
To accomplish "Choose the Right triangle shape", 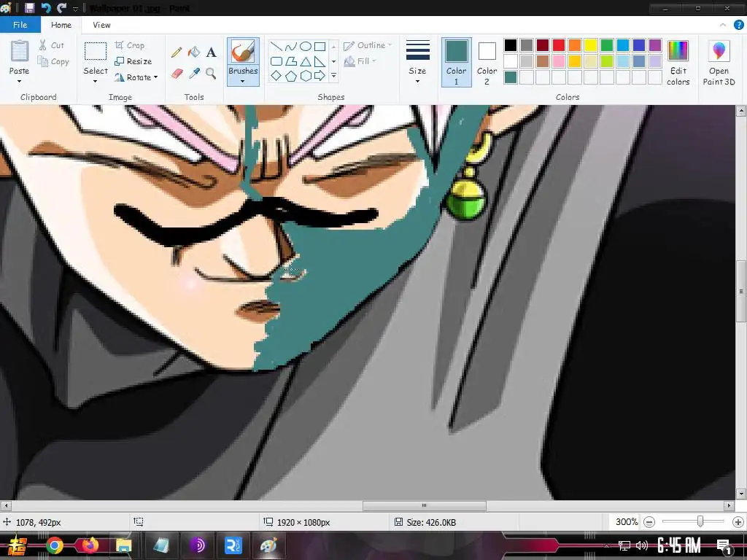I will [x=320, y=61].
